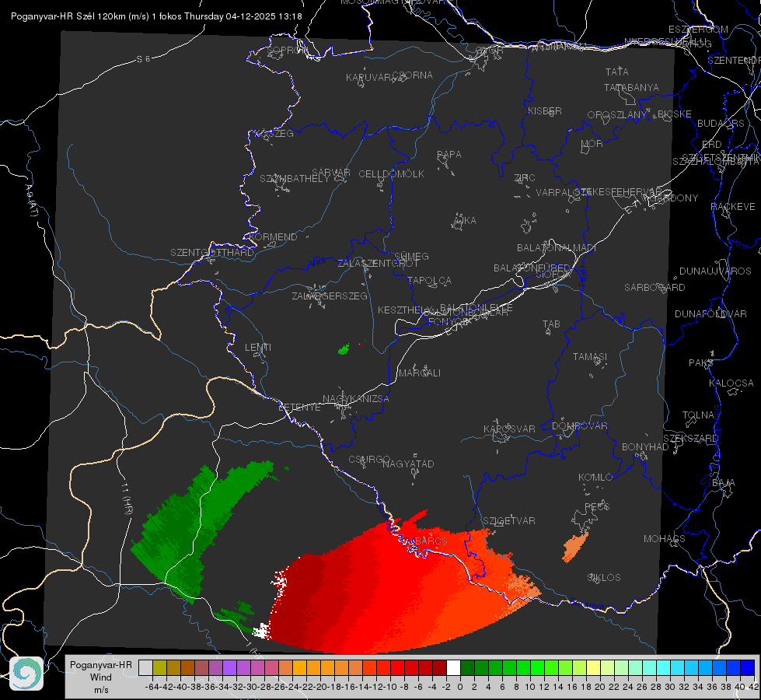
Task: Click the 'DUNAÚJVÁROS' city label
Action: [715, 271]
